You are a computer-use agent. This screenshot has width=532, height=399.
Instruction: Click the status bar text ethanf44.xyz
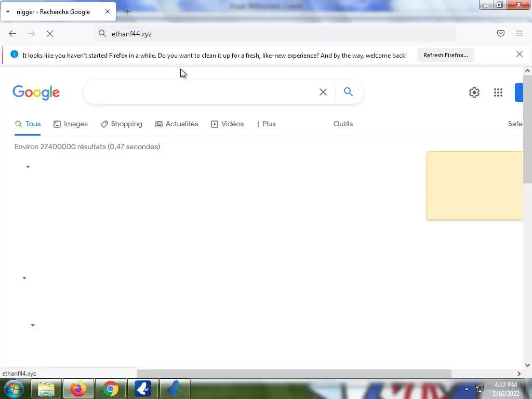[19, 374]
